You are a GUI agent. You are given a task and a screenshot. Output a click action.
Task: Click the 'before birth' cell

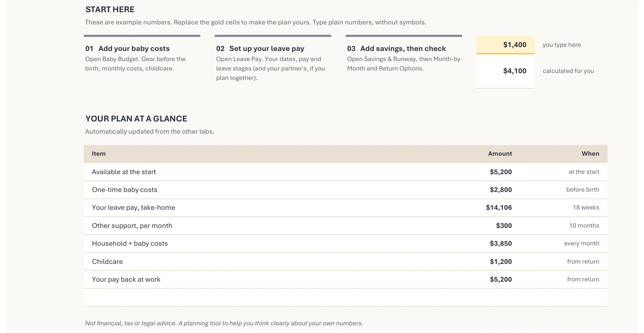click(x=583, y=190)
